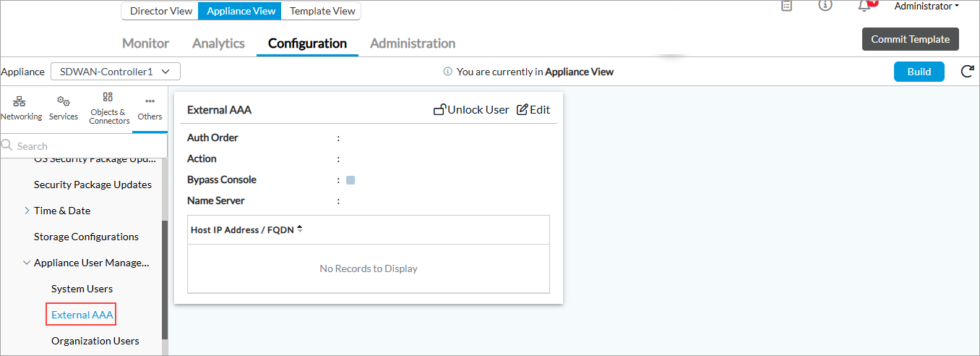
Task: Select Objects & Connectors icon
Action: point(108,97)
